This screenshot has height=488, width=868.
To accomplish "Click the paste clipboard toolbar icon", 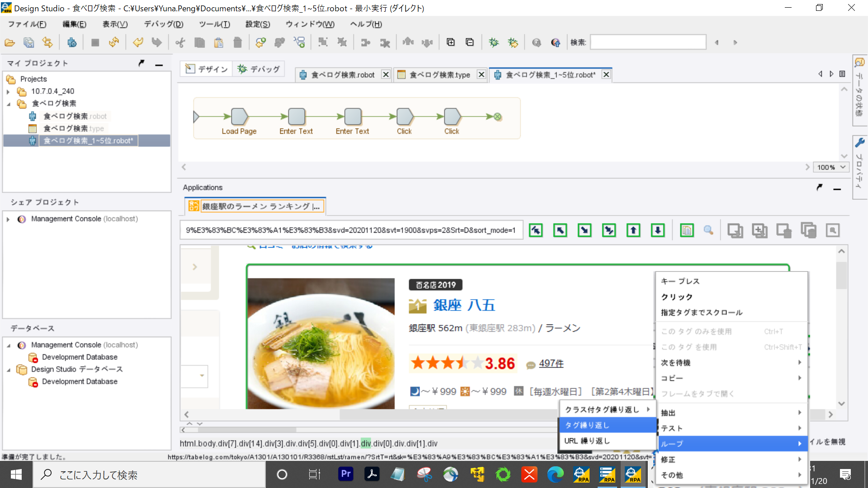I will coord(219,42).
